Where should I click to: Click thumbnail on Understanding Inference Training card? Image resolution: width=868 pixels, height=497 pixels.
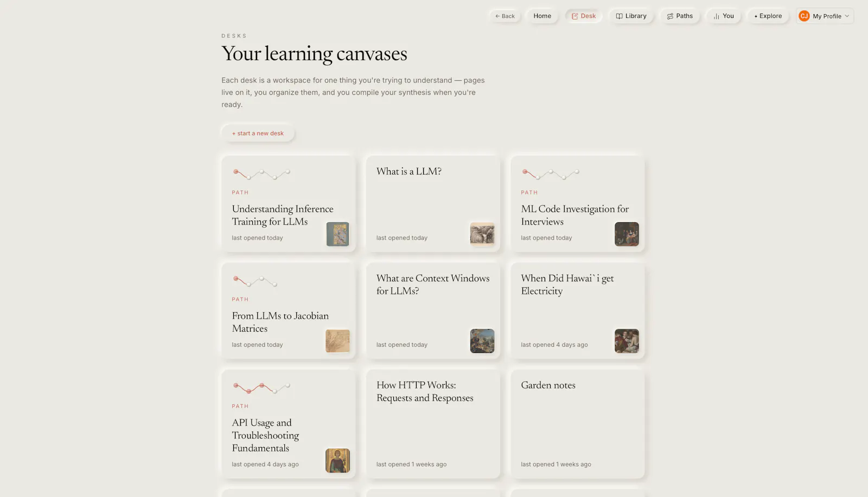(337, 234)
